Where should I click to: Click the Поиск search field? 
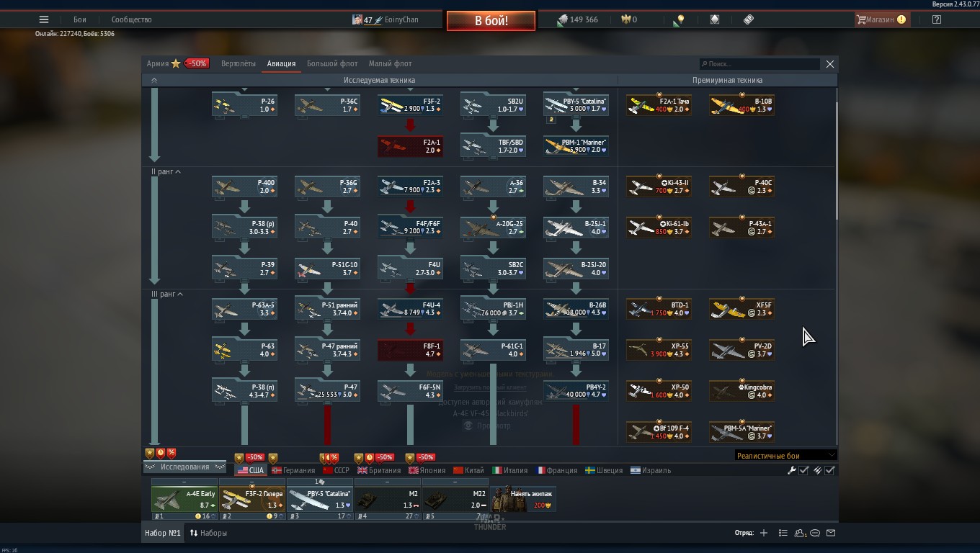759,64
